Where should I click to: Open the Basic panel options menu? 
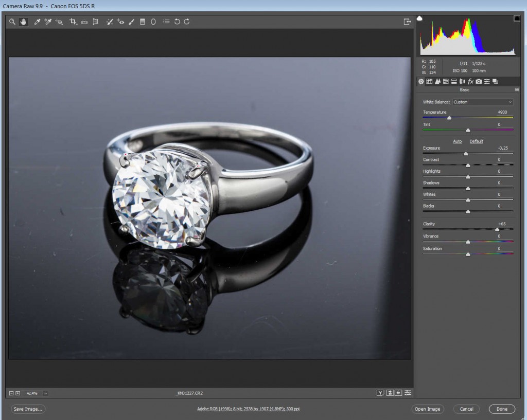tap(517, 89)
